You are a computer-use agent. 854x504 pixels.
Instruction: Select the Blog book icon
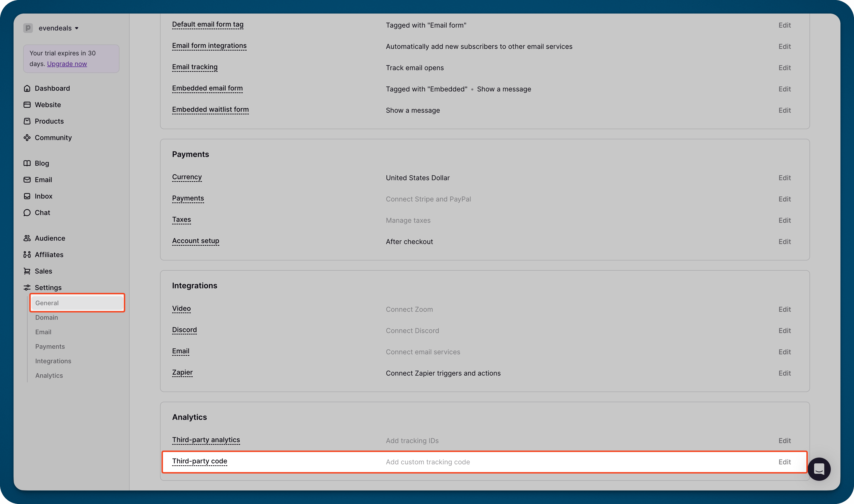(27, 163)
